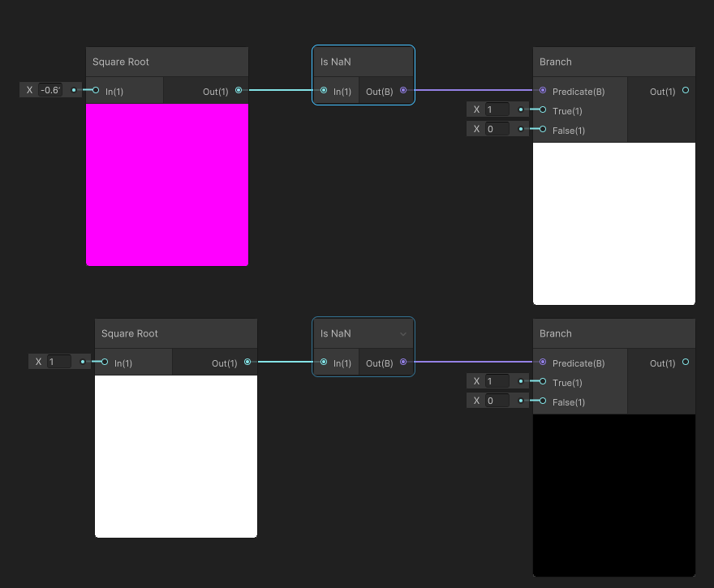Click the In(1) port of lower Is NaN

[324, 362]
